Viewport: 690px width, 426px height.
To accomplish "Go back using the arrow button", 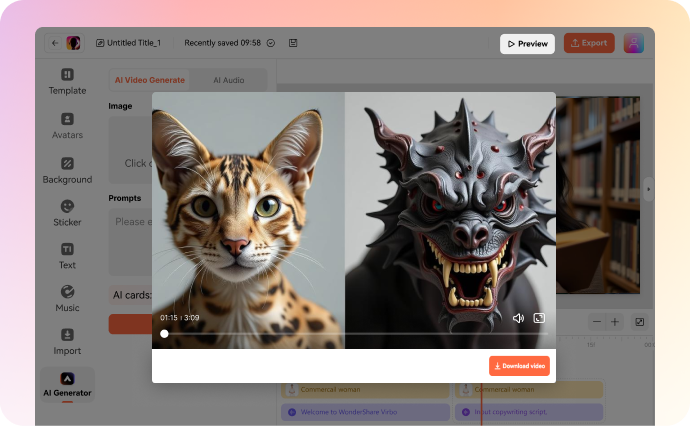I will pyautogui.click(x=55, y=43).
